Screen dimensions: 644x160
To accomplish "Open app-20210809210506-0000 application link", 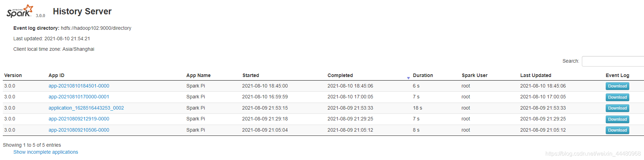I will tap(79, 130).
